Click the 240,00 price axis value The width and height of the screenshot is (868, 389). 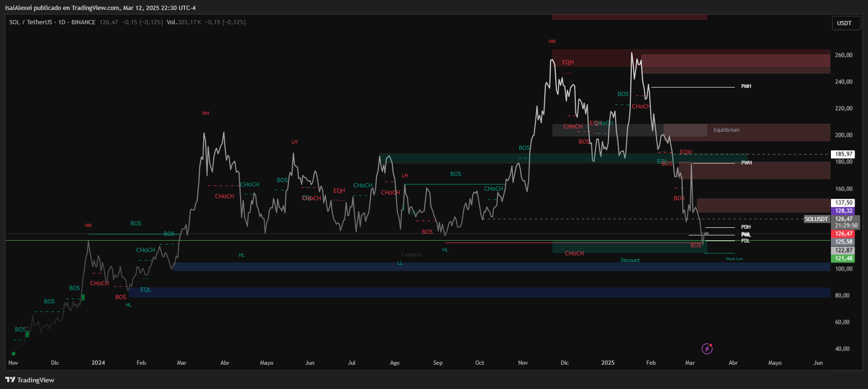point(843,82)
